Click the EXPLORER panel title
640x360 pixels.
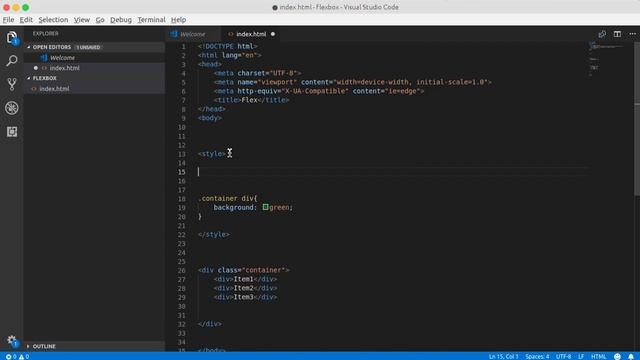(x=46, y=33)
